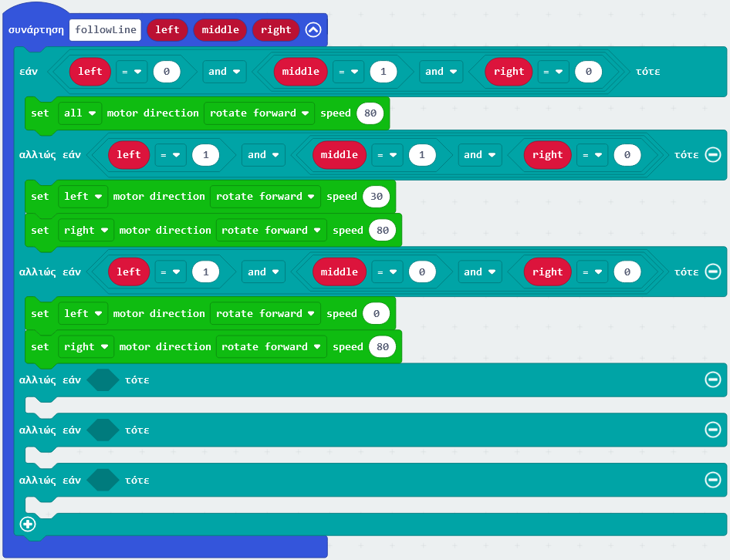Open second 'and' dropdown in second condition
The image size is (730, 560).
[479, 154]
